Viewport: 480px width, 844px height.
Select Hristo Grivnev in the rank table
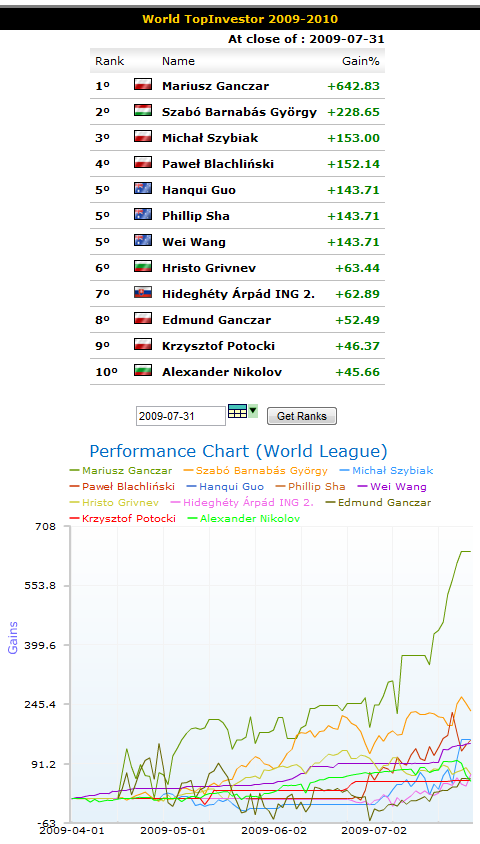coord(209,268)
